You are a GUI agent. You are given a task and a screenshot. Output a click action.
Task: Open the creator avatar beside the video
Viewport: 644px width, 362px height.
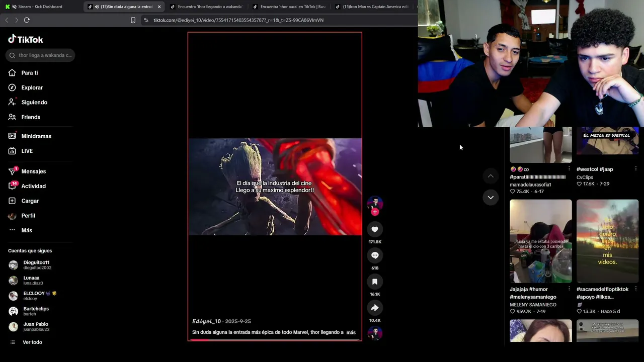pos(375,203)
